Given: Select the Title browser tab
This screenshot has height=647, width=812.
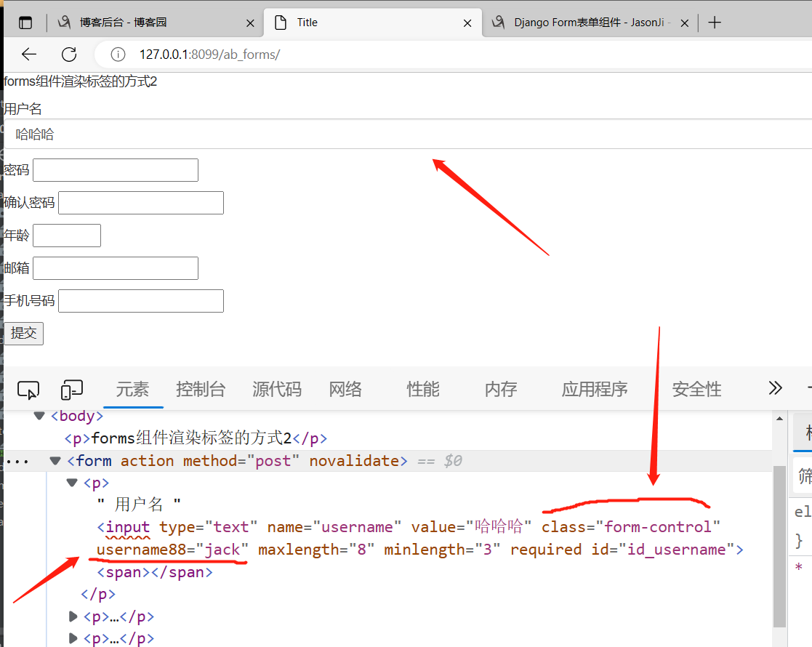Looking at the screenshot, I should 373,23.
